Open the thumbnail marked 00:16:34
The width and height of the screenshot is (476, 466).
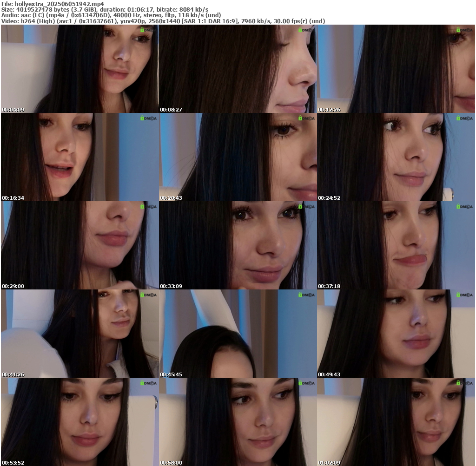79,157
